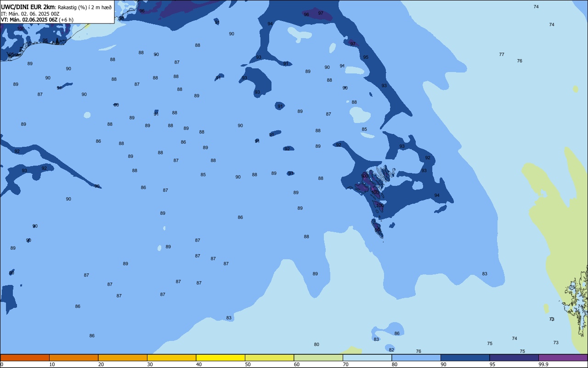Click the legend tick label '60'
Image resolution: width=588 pixels, height=368 pixels.
tap(297, 364)
